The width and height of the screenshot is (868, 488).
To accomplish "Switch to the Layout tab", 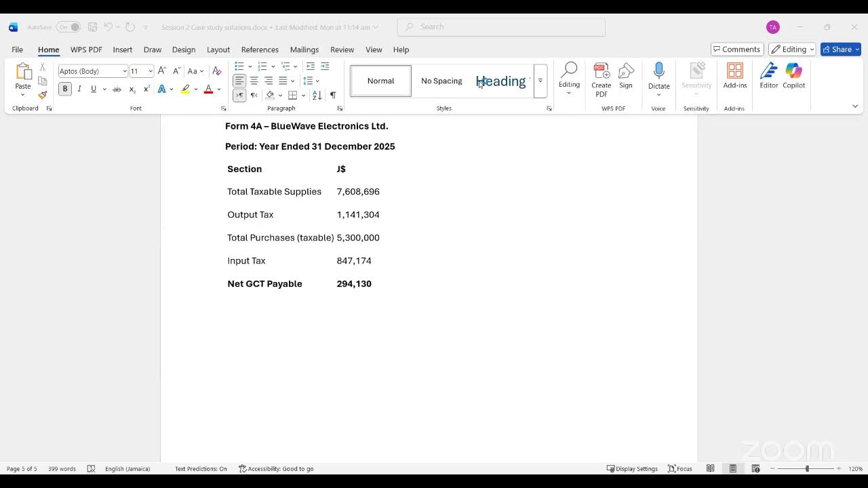I will (x=218, y=49).
